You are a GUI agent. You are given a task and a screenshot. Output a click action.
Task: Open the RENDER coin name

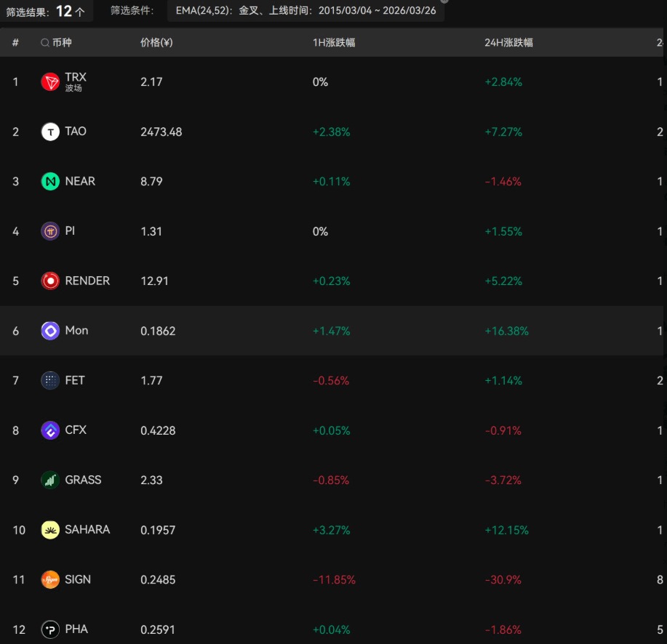(87, 281)
